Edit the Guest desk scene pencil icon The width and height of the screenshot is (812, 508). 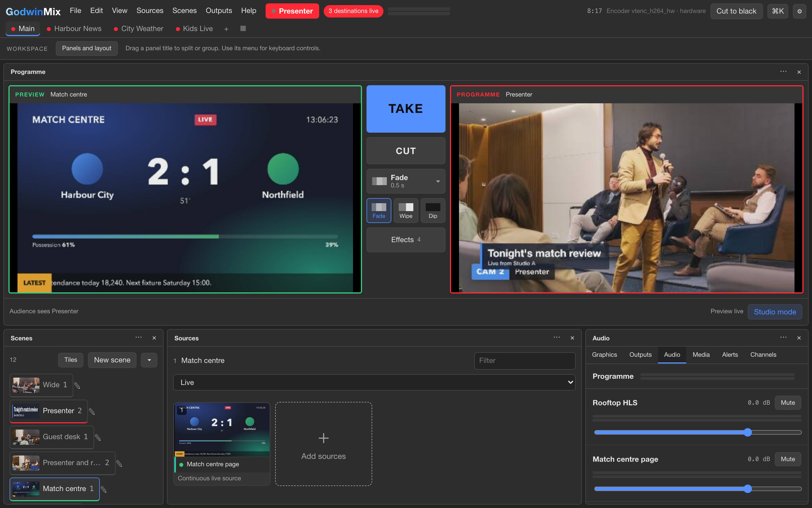(98, 437)
